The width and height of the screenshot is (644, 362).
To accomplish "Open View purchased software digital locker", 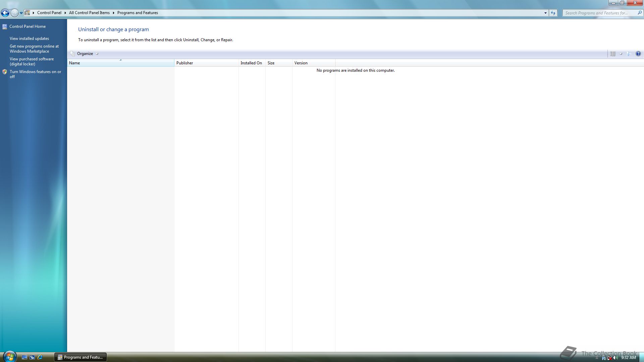I will pyautogui.click(x=32, y=61).
